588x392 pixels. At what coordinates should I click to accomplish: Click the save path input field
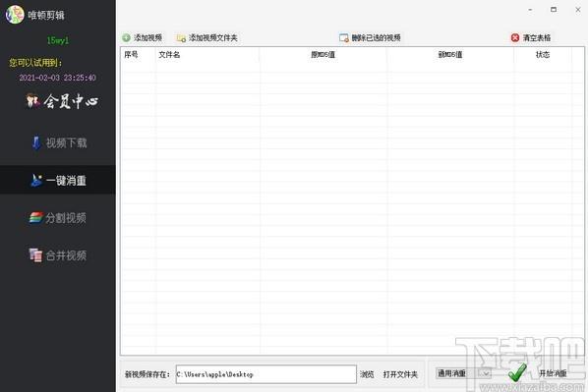pos(265,374)
